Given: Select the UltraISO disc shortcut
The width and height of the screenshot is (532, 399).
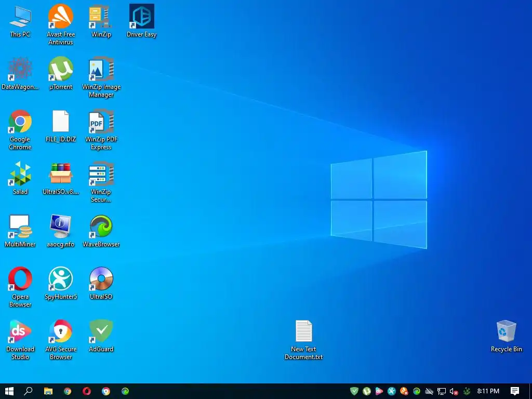Looking at the screenshot, I should (101, 283).
